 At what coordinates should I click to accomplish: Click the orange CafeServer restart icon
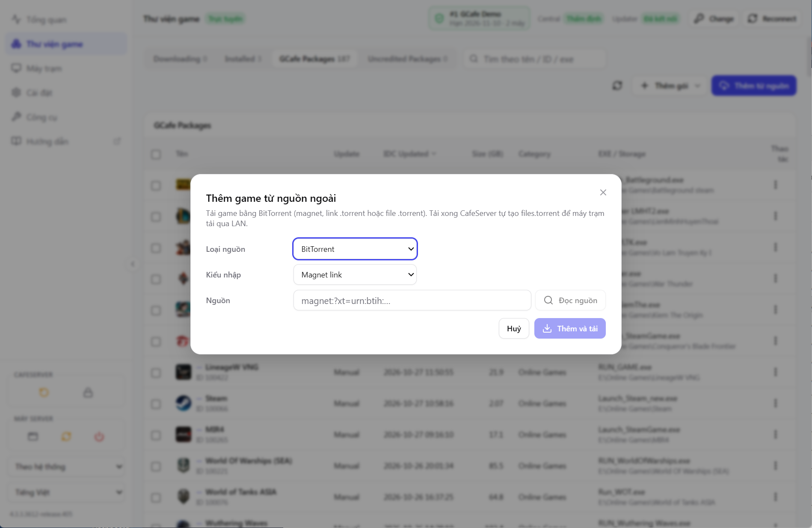pos(44,392)
